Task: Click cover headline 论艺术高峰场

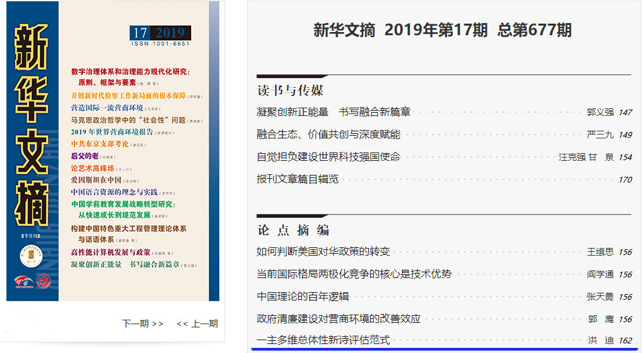Action: pyautogui.click(x=92, y=168)
